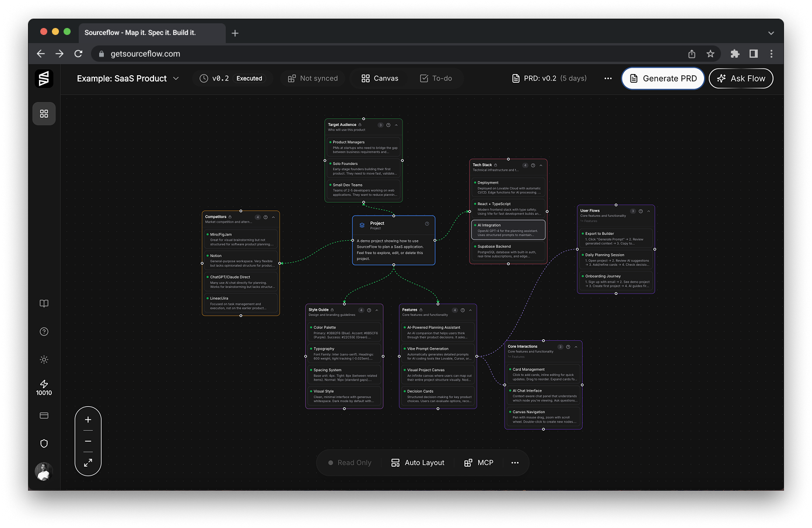Select the AI Integration card
The height and width of the screenshot is (528, 812).
[508, 230]
